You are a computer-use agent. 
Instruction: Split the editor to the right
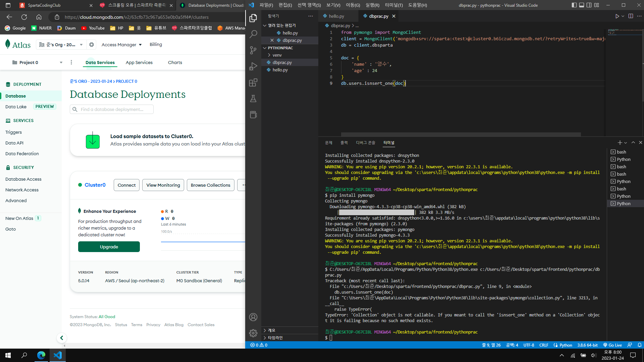(x=631, y=16)
